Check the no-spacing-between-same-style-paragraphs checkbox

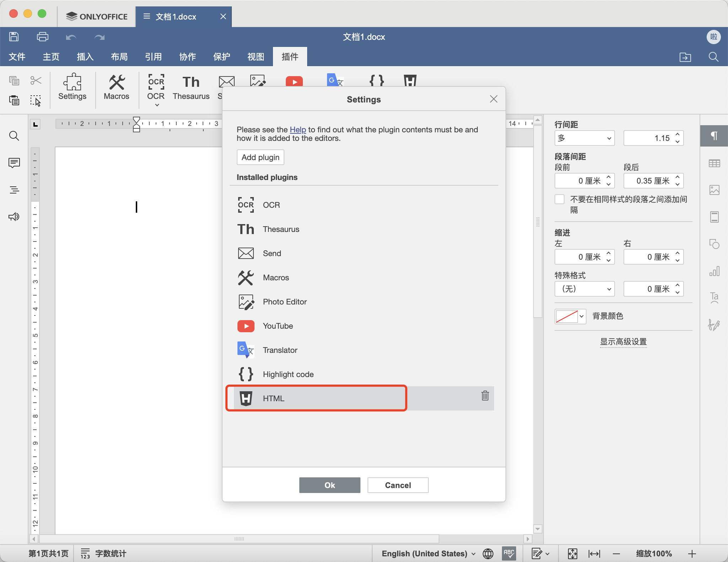pos(560,199)
